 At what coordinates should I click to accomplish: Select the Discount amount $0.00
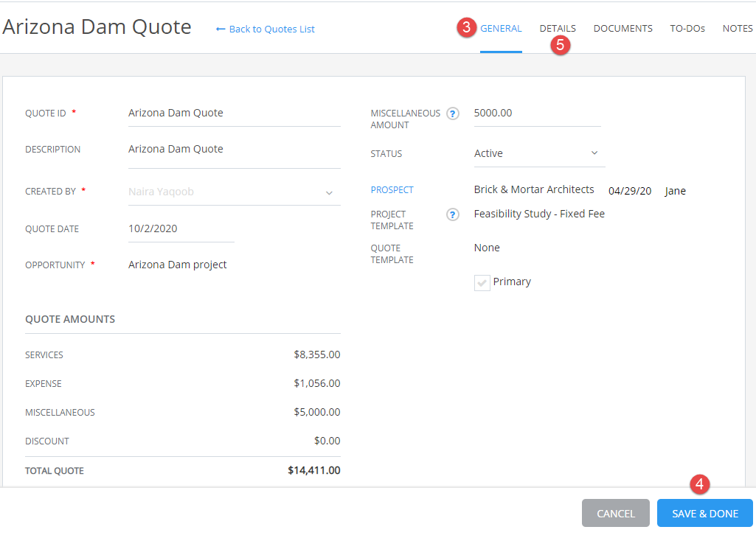pos(327,441)
